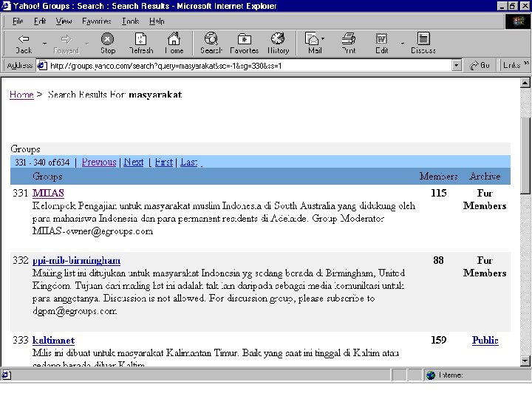Open the View menu
The width and height of the screenshot is (532, 399).
coord(64,21)
